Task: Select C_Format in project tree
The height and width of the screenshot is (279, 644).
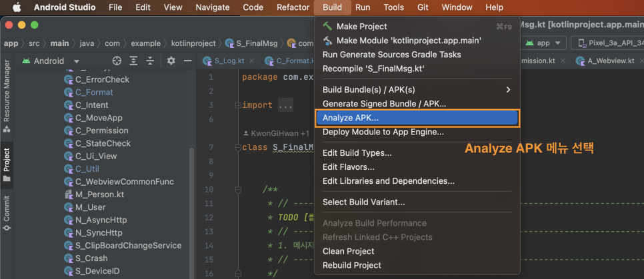Action: (x=94, y=93)
